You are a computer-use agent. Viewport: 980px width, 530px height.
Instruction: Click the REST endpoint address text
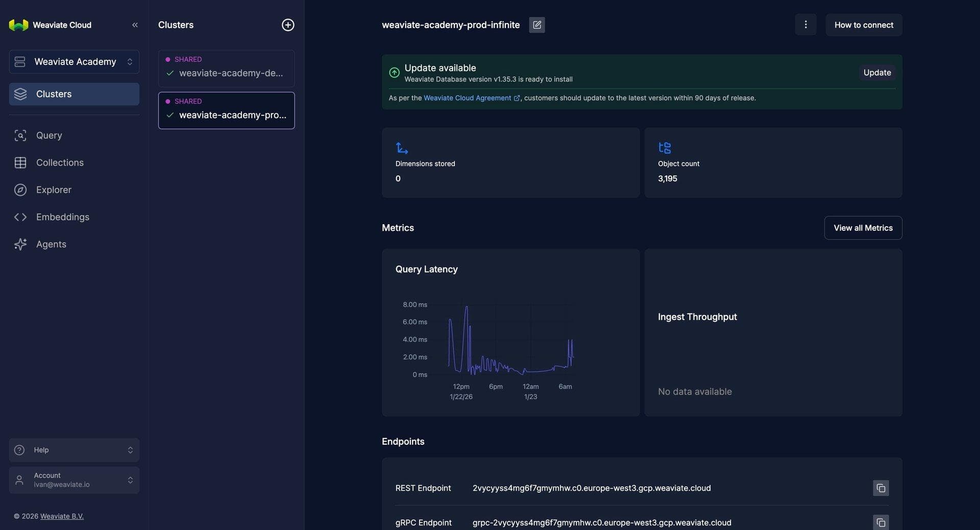[592, 488]
